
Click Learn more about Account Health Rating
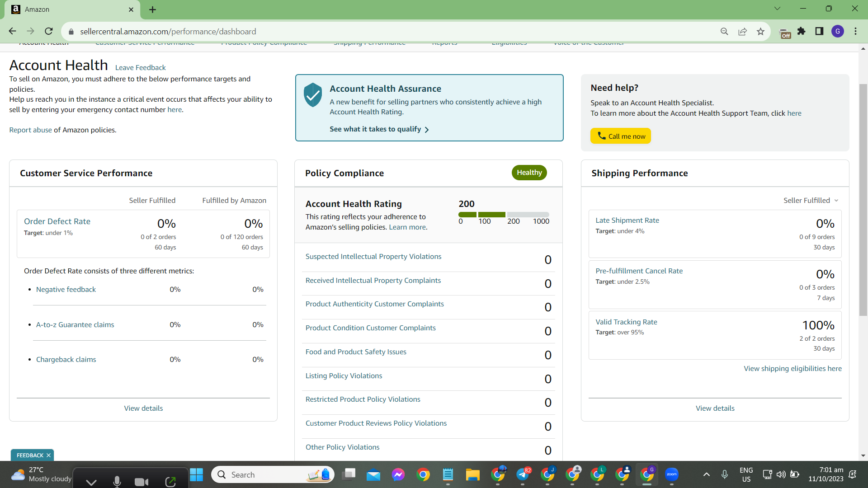(x=407, y=227)
